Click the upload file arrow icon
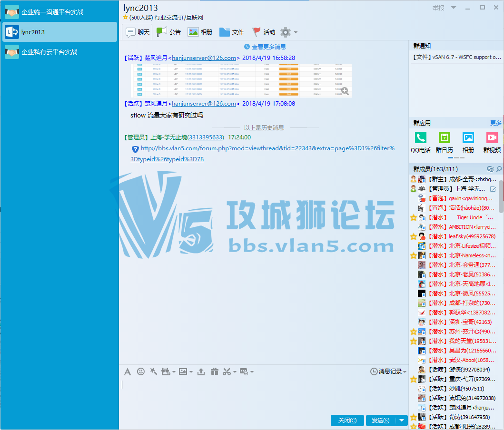504x430 pixels. point(201,371)
